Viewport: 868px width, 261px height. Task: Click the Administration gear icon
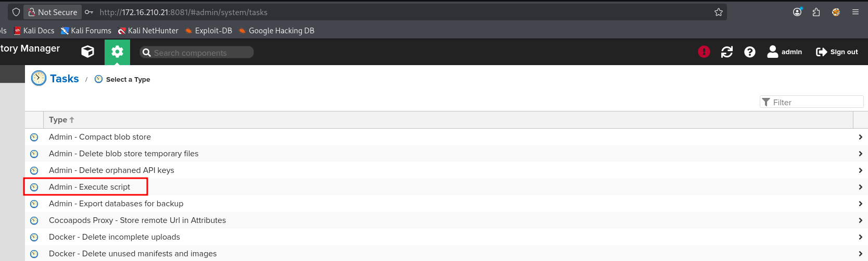117,52
